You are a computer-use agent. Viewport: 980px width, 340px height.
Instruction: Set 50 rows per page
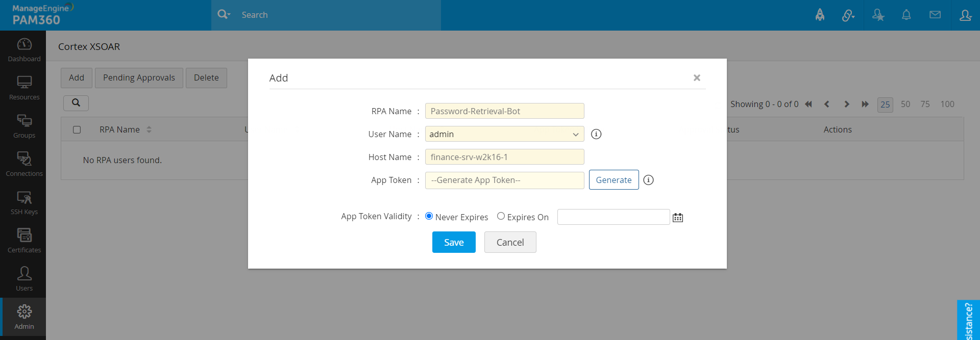pos(905,104)
